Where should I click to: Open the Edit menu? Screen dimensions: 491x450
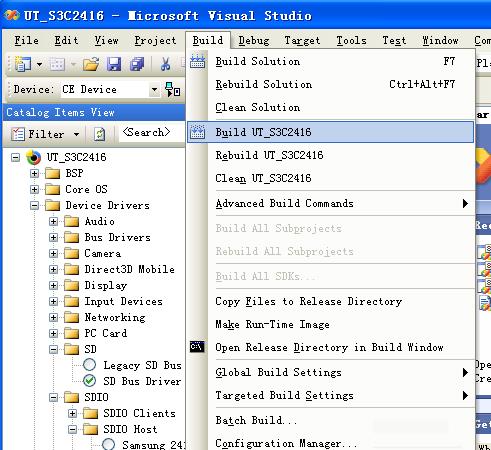coord(66,41)
